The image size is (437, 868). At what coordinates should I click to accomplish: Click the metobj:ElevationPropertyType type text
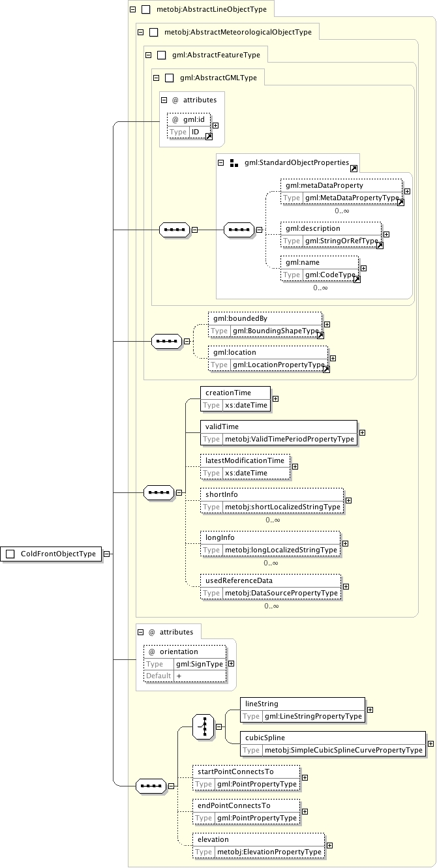click(269, 852)
